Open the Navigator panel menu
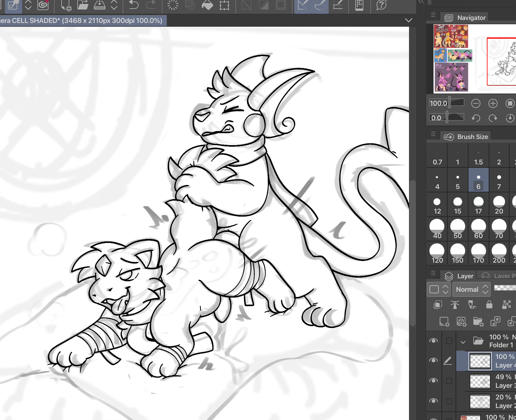The height and width of the screenshot is (420, 516). tap(433, 15)
